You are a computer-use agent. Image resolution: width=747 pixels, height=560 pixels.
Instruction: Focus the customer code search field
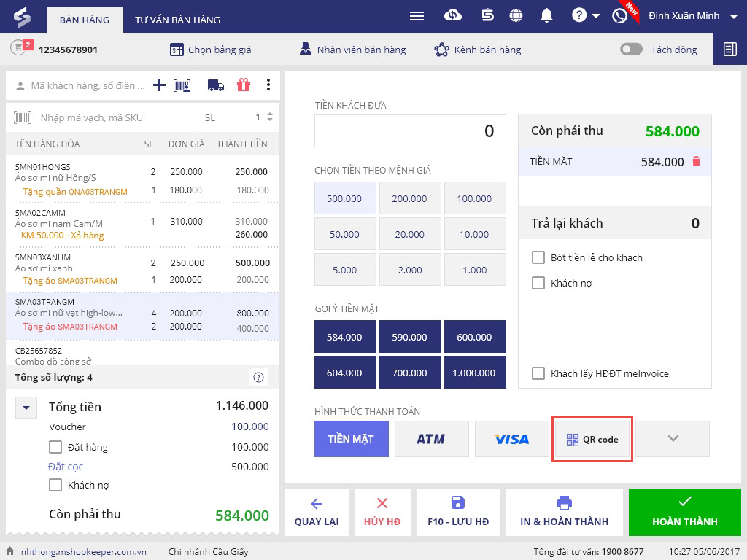(88, 86)
